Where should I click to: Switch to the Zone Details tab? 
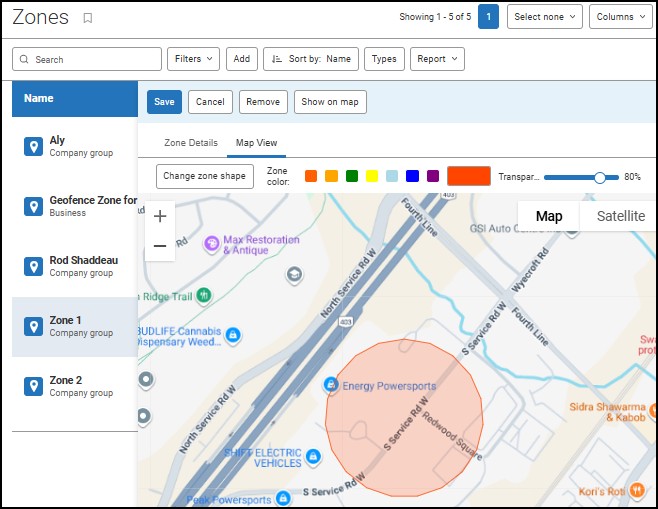[191, 143]
